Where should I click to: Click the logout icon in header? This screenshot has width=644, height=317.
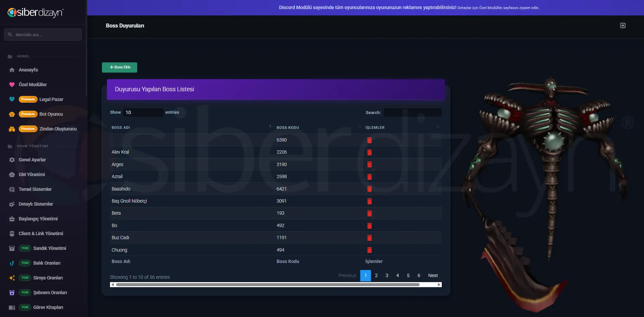(x=623, y=25)
